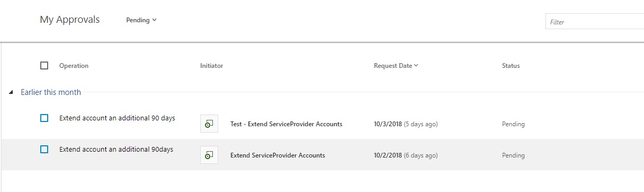Click the Initiator column header
This screenshot has height=192, width=644.
pyautogui.click(x=211, y=66)
